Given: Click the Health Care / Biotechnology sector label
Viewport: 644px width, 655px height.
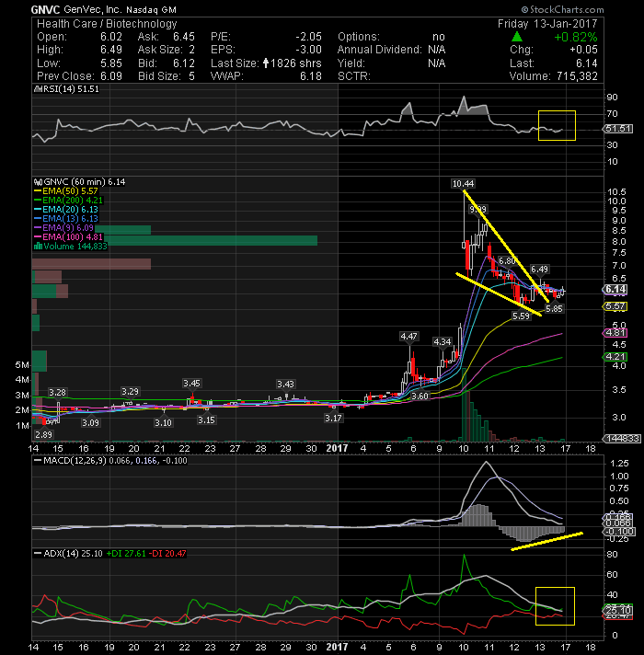Looking at the screenshot, I should (107, 24).
